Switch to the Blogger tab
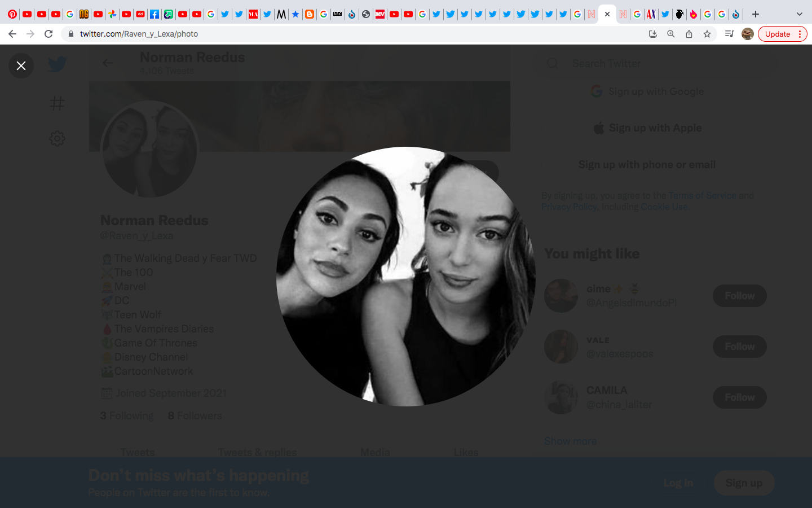Image resolution: width=812 pixels, height=508 pixels. pyautogui.click(x=310, y=14)
